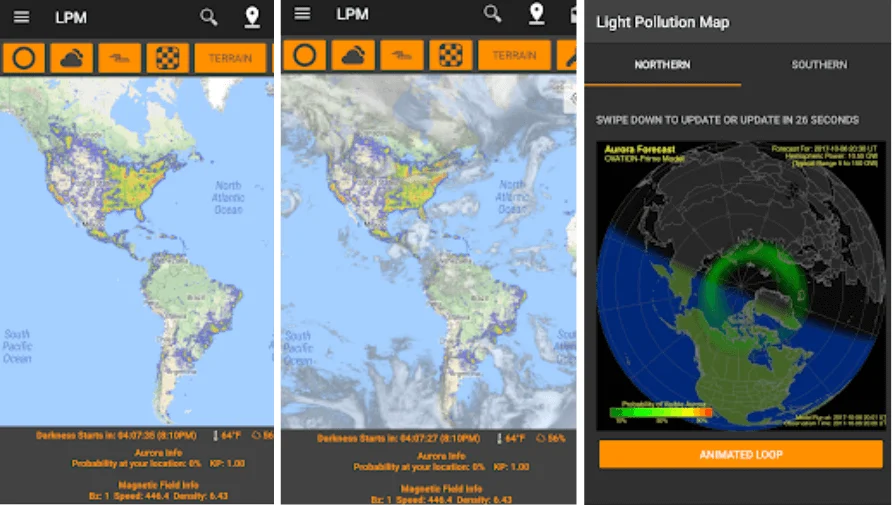This screenshot has width=895, height=505.
Task: Tap Darkness Starts text in middle screen
Action: click(x=398, y=438)
